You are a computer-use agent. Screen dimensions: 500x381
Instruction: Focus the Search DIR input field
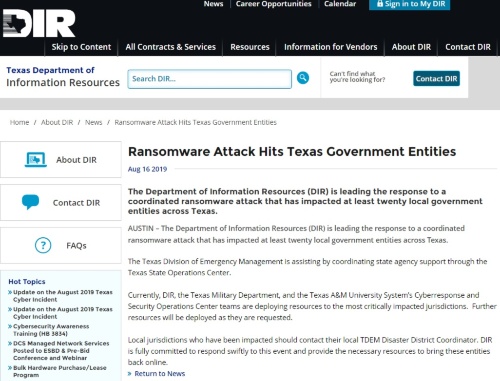210,79
